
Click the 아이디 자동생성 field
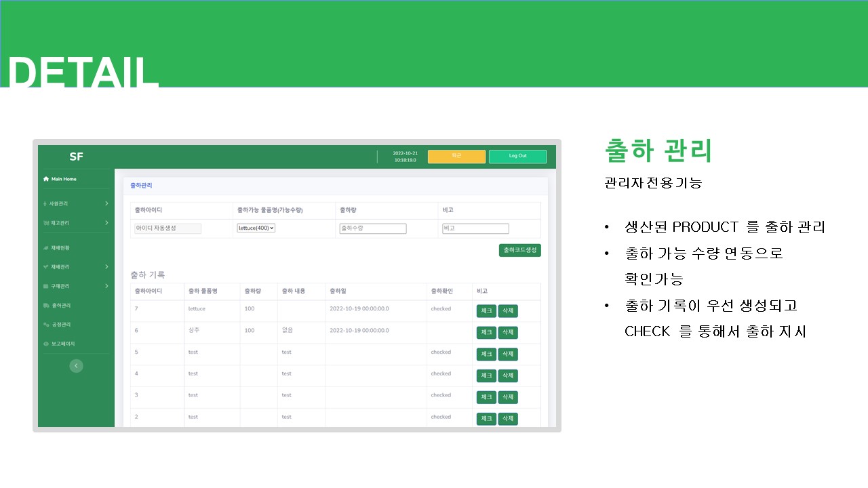click(167, 229)
